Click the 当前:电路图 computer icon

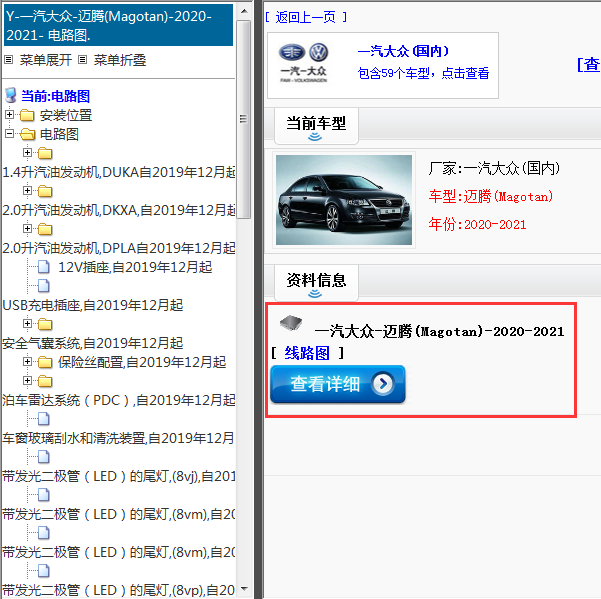coord(11,95)
